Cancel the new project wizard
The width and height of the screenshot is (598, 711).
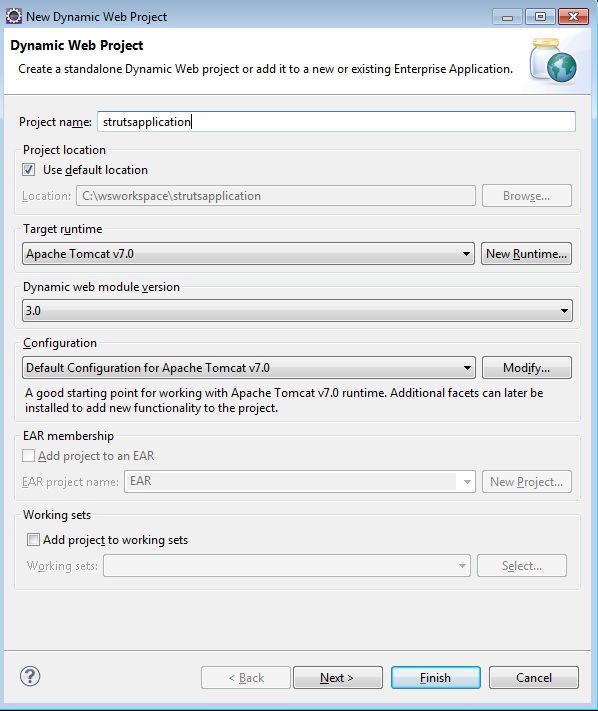tap(534, 677)
